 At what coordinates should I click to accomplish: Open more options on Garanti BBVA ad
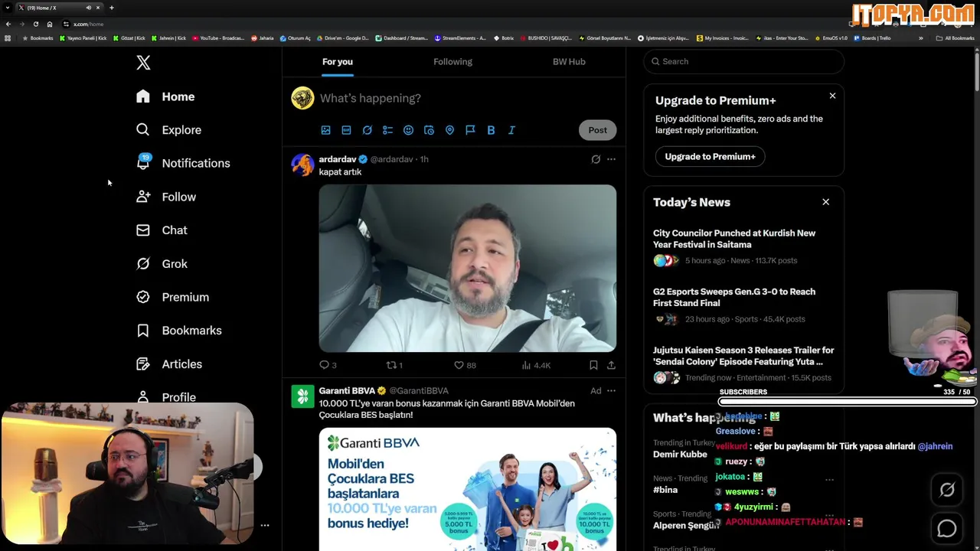611,390
